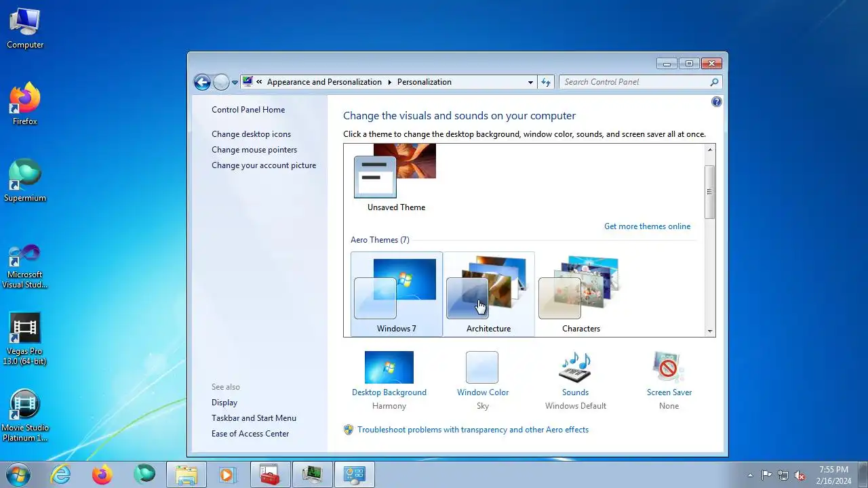Click theme list scroll up arrow

710,150
